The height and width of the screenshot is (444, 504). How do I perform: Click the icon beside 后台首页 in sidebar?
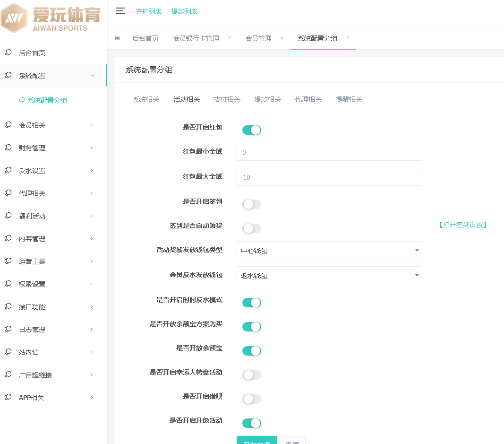(8, 52)
